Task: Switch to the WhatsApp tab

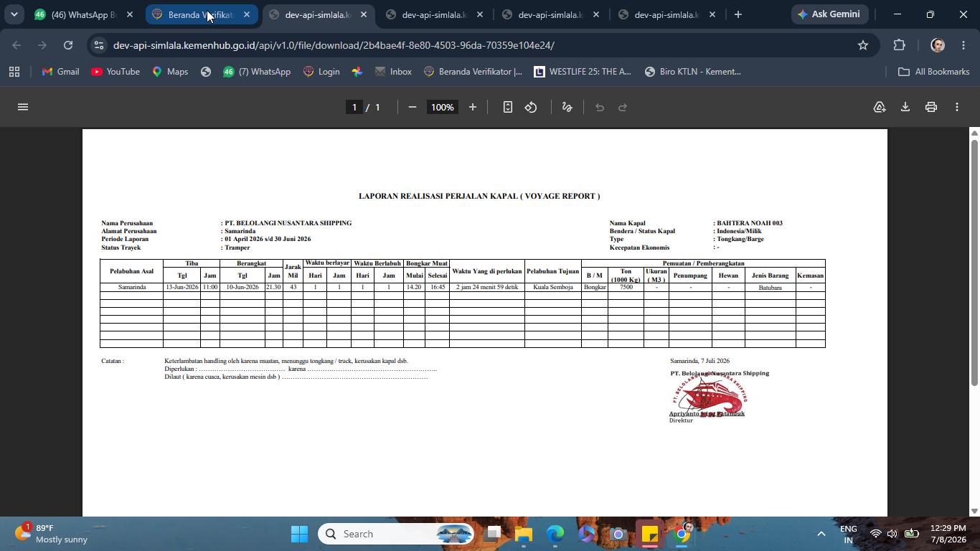Action: [x=84, y=14]
